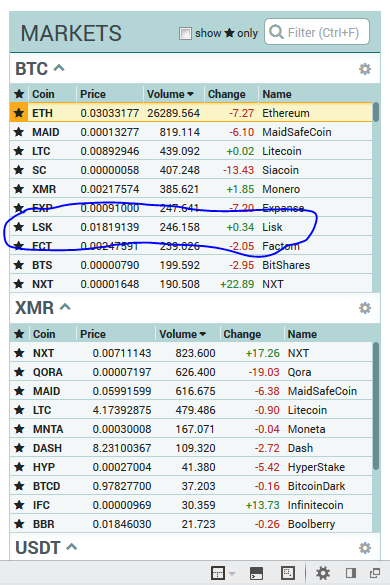The height and width of the screenshot is (585, 390).
Task: Click the console panel icon in bottom toolbar
Action: pos(256,573)
